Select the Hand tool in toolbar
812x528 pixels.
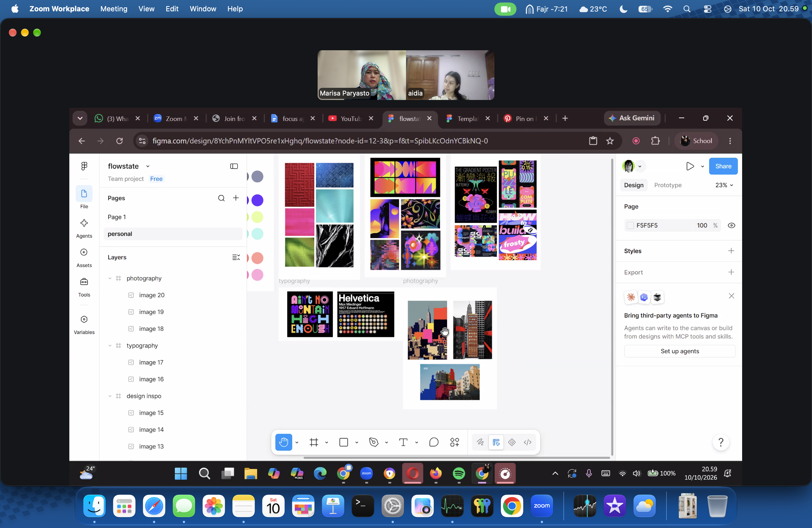[284, 442]
